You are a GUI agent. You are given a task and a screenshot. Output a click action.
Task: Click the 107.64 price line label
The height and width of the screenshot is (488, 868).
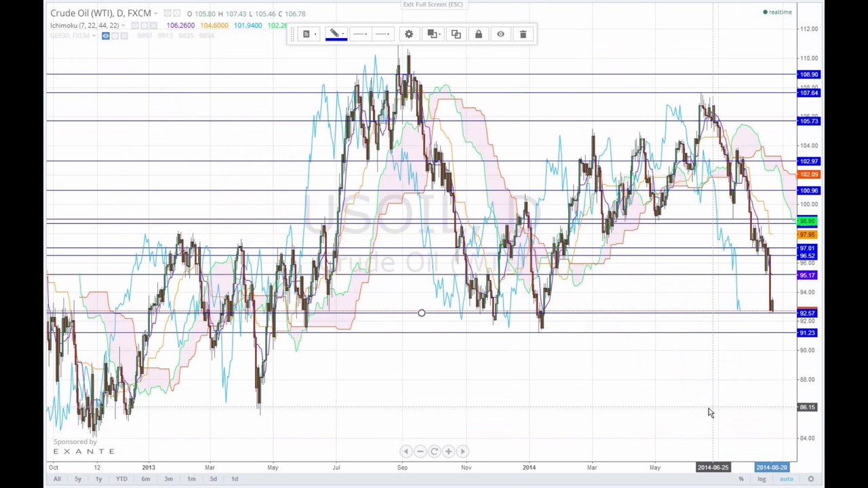(x=808, y=93)
